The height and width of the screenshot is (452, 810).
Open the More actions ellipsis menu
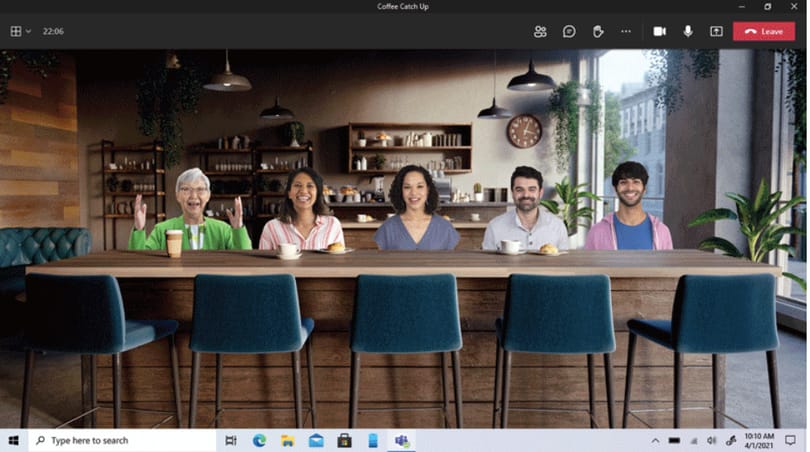626,32
